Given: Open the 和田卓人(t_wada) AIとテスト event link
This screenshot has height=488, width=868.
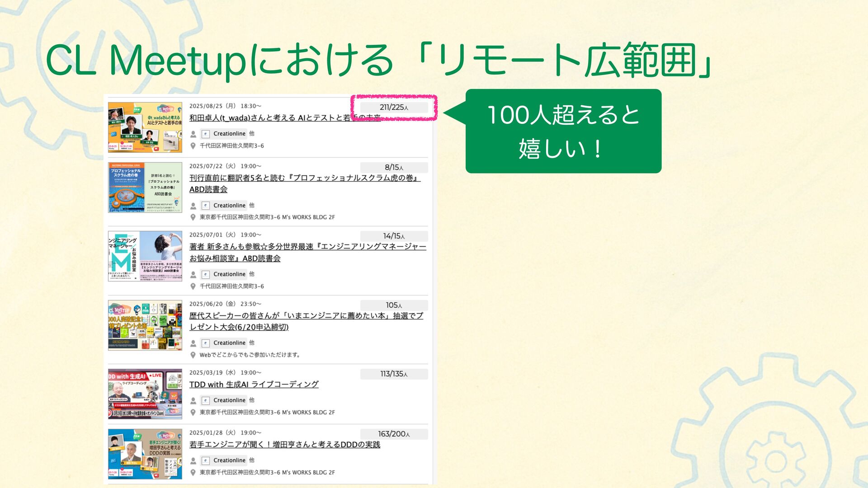Looking at the screenshot, I should [285, 118].
